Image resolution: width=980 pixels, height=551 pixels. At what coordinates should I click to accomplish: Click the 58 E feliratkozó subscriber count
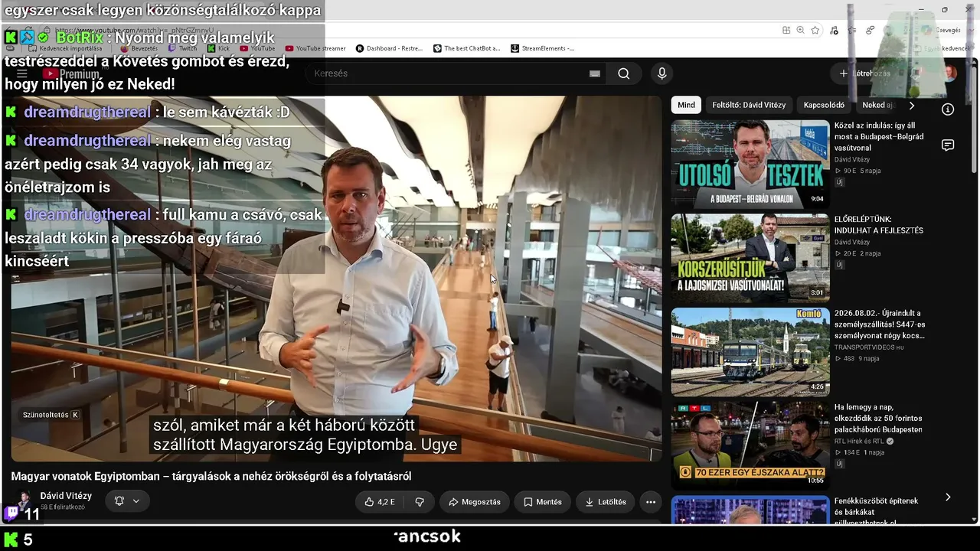[63, 507]
